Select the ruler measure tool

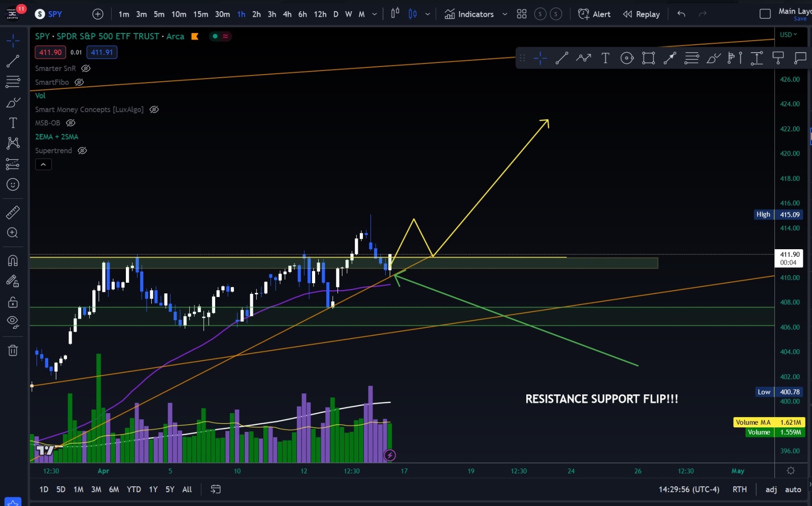[x=13, y=212]
